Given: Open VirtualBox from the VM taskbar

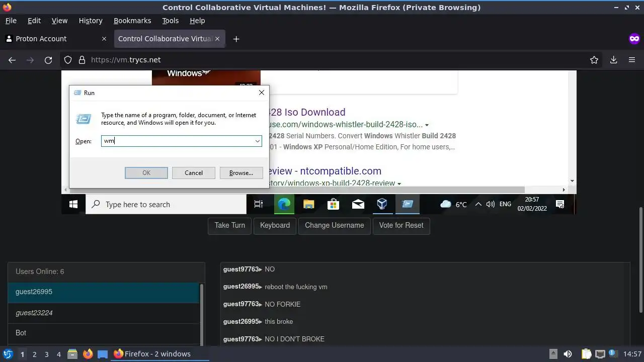Looking at the screenshot, I should coord(382,204).
